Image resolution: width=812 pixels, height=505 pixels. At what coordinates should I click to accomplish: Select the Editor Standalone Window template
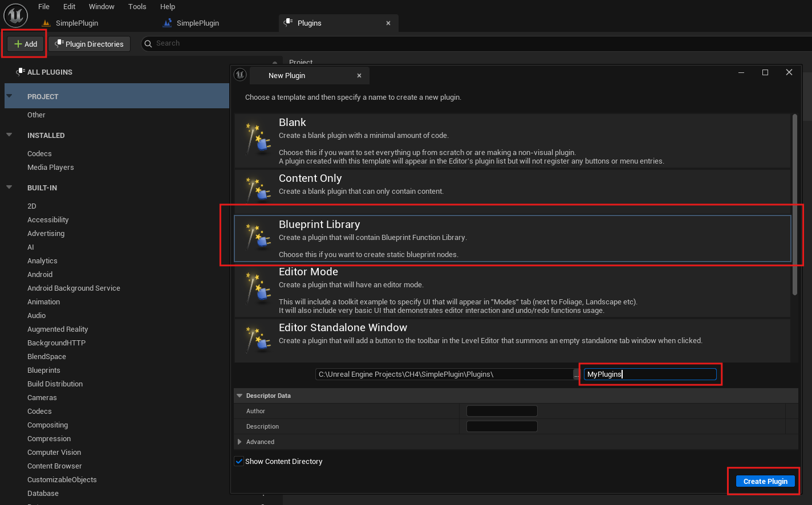pyautogui.click(x=513, y=340)
